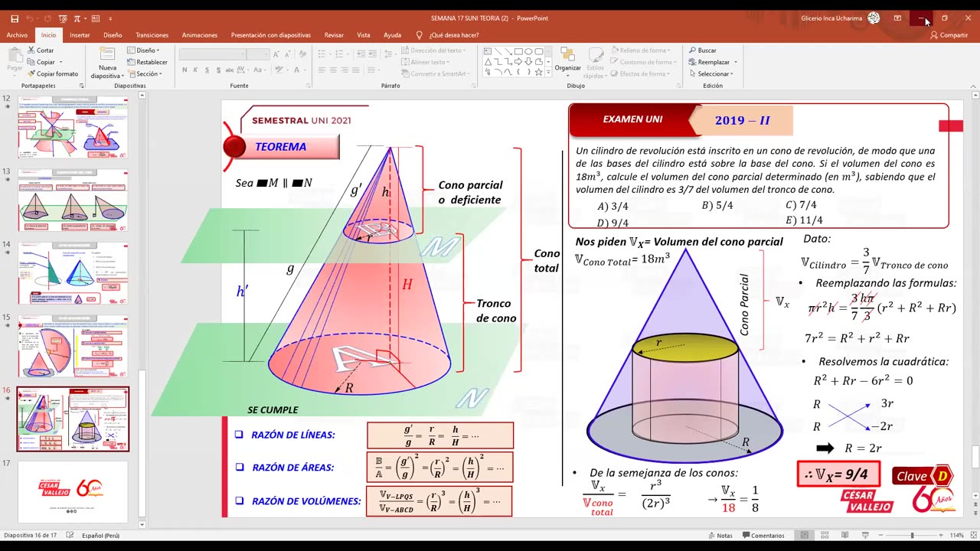
Task: Switch to the Revisar tab
Action: pos(334,35)
